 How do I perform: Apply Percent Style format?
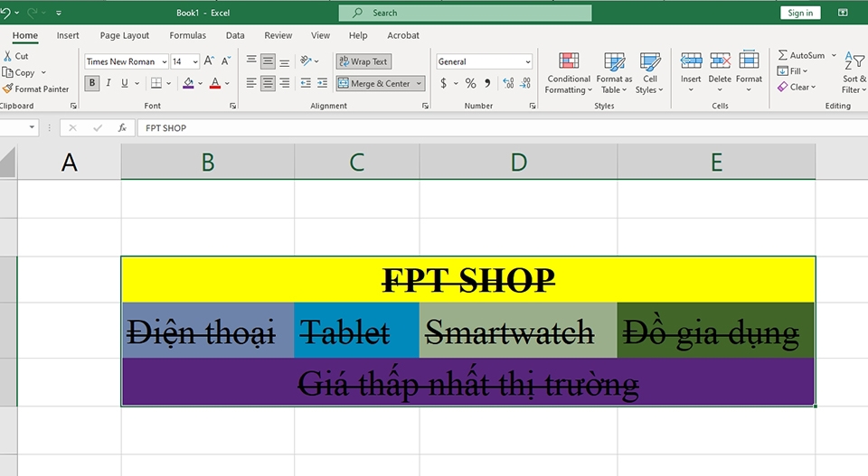point(470,83)
